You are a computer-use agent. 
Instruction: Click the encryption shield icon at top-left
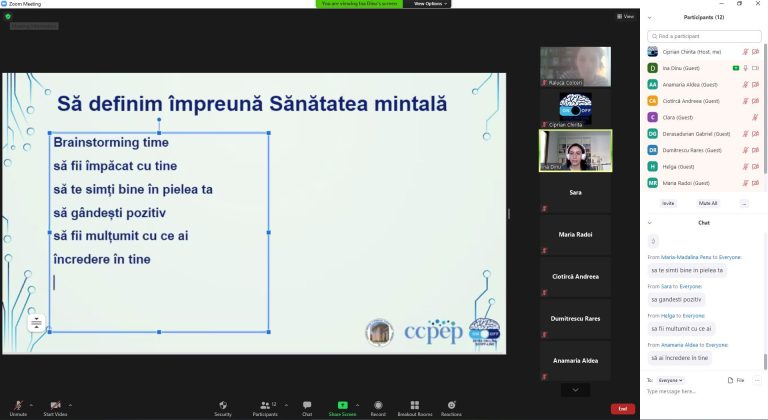(8, 16)
